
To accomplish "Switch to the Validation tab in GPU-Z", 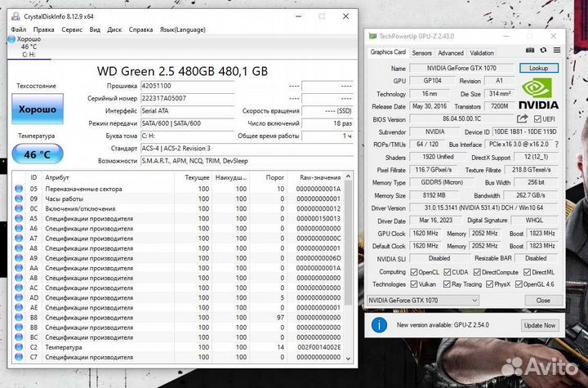I will (482, 53).
